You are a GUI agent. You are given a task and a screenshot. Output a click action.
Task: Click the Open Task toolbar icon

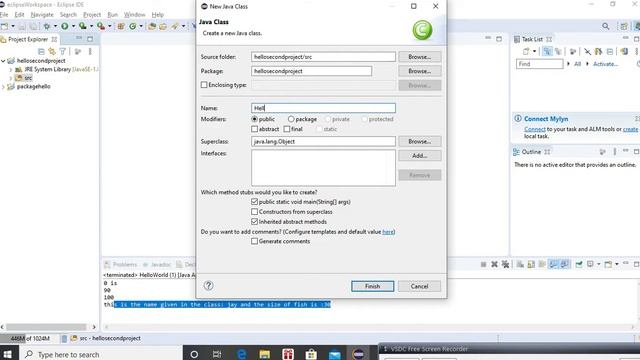pos(163,26)
